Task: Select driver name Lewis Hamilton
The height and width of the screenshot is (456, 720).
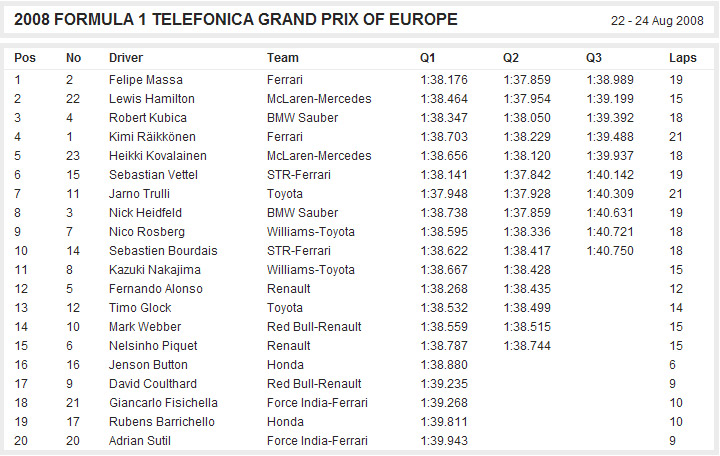Action: pyautogui.click(x=152, y=99)
